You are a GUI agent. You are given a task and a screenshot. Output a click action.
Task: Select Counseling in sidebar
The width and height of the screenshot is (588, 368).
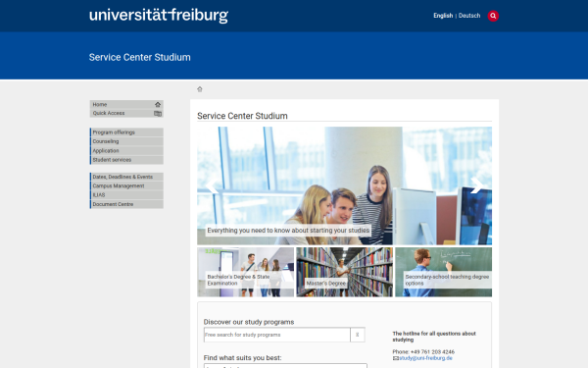coord(126,141)
